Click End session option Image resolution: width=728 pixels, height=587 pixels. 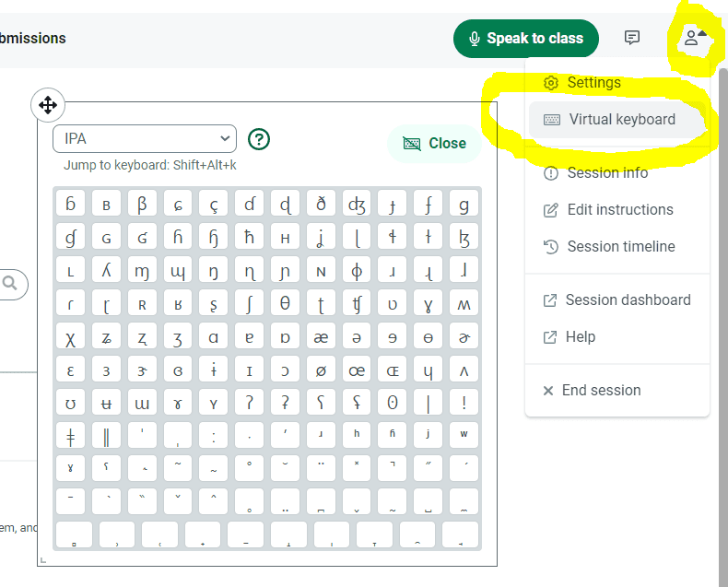600,391
